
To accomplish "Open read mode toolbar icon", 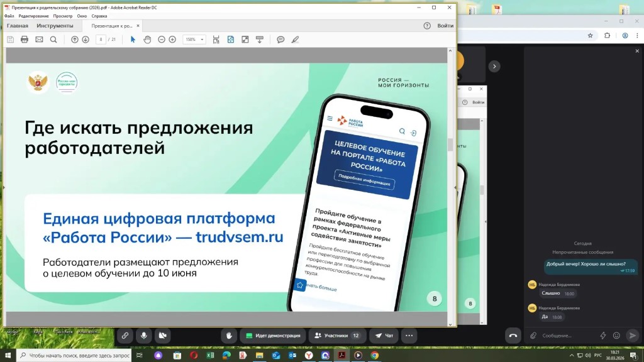I will click(260, 40).
